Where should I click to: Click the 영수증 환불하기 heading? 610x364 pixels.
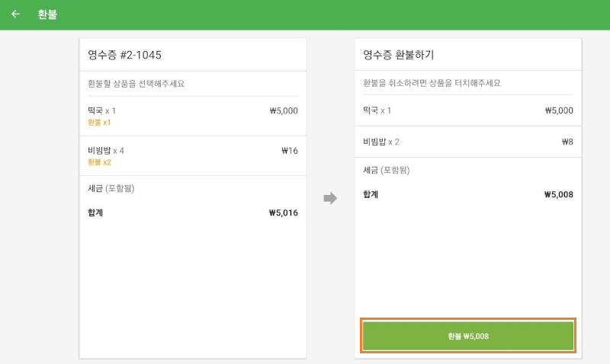click(399, 55)
